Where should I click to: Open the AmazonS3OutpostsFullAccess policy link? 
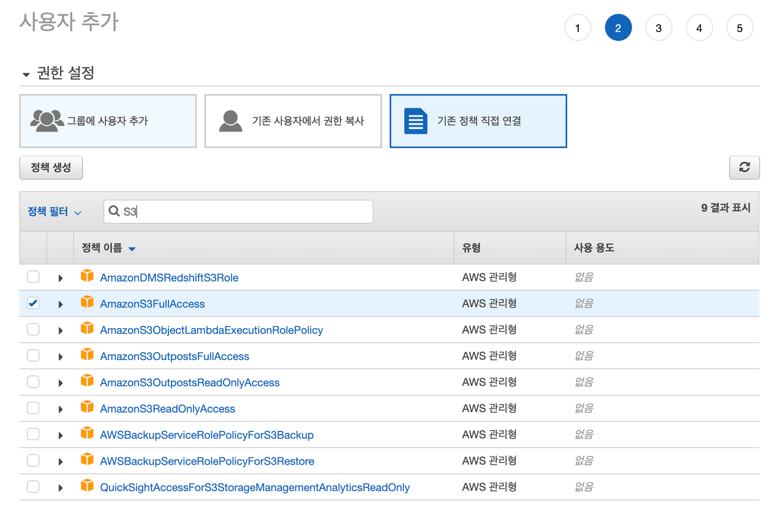pos(175,356)
